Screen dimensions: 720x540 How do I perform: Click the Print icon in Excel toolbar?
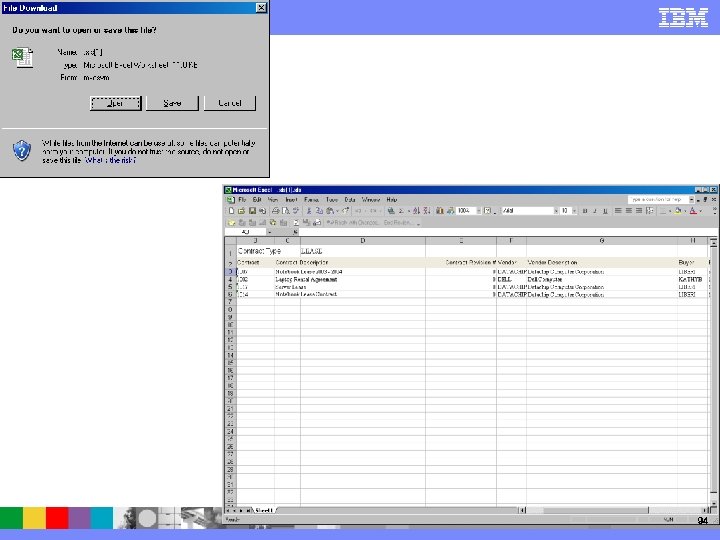tap(276, 211)
